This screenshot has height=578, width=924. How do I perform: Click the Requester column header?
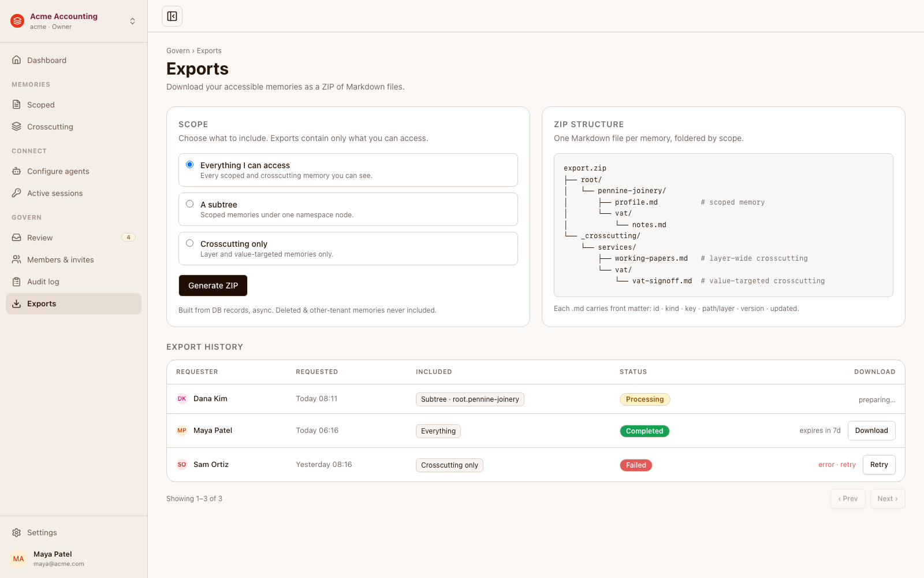pos(197,372)
